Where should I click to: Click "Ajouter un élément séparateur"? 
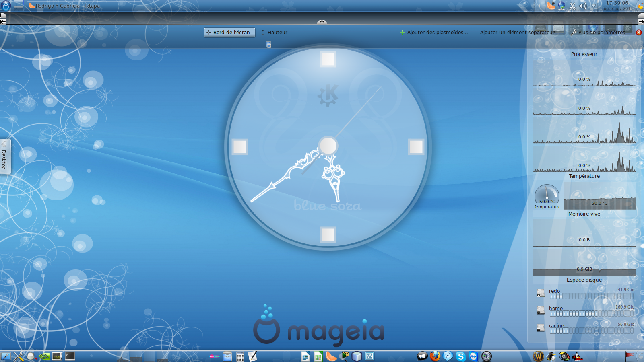[x=517, y=33]
